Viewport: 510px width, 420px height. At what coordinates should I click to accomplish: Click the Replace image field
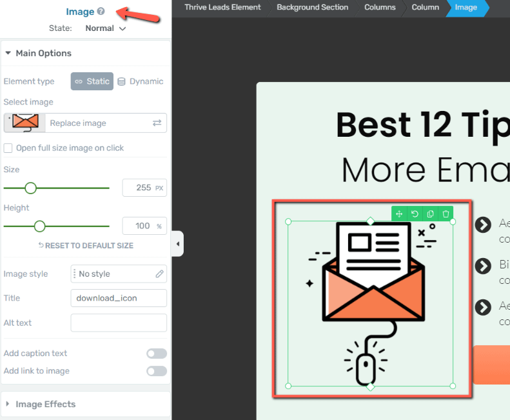[85, 123]
